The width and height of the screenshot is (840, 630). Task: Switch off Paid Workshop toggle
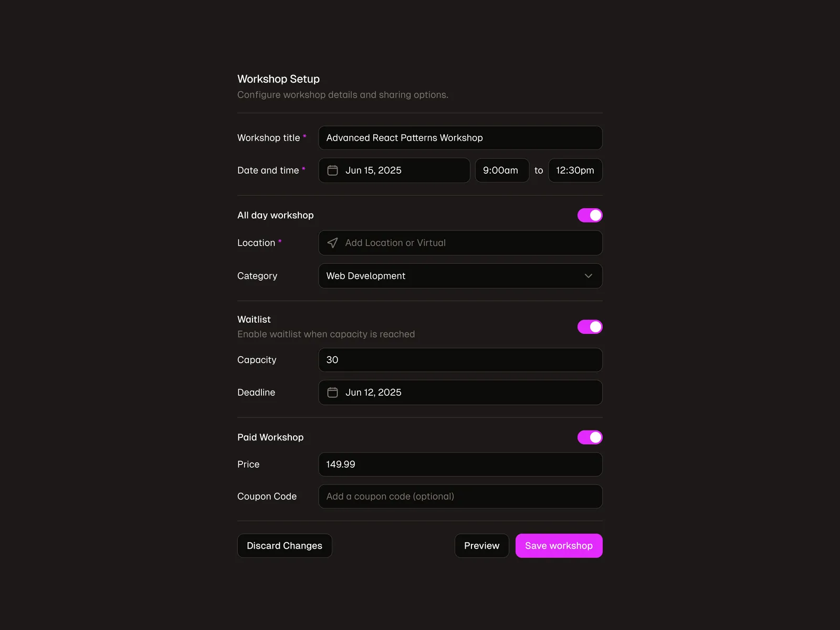click(x=590, y=437)
